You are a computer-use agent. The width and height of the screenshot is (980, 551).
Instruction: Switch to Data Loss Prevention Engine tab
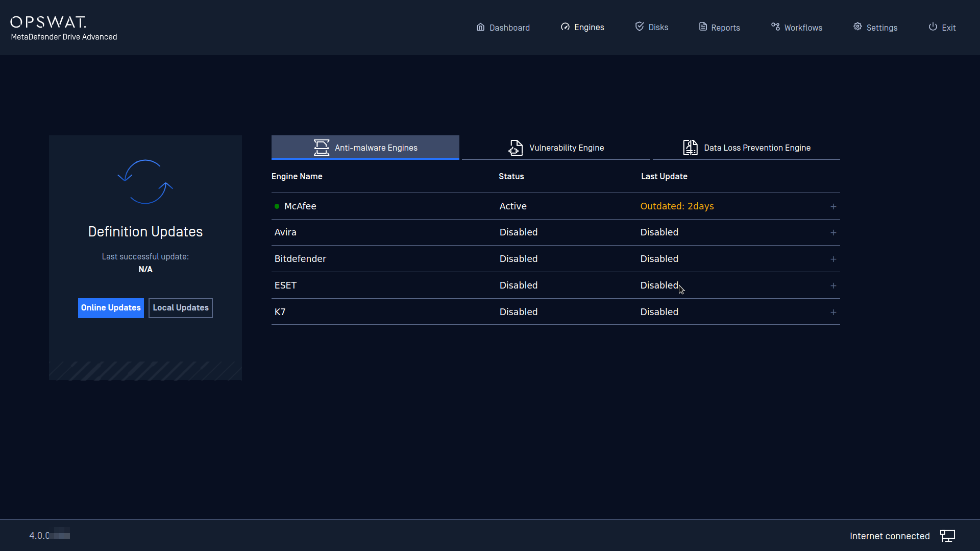(746, 147)
